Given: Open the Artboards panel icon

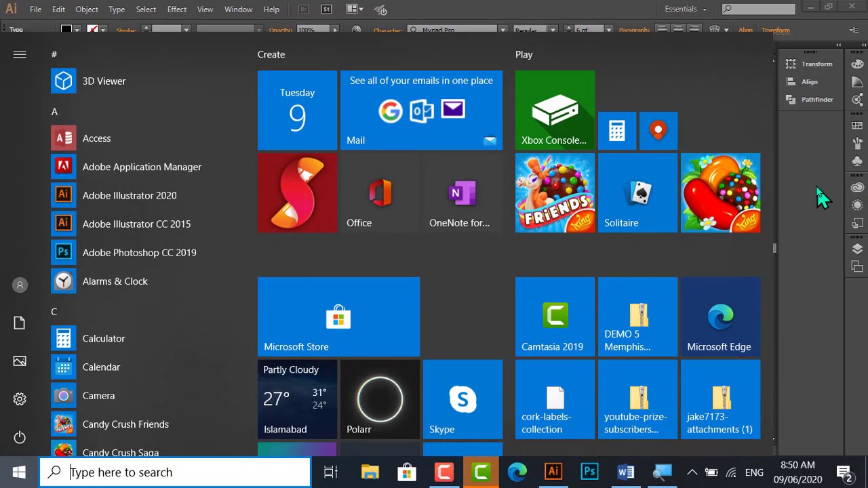Looking at the screenshot, I should (x=857, y=266).
